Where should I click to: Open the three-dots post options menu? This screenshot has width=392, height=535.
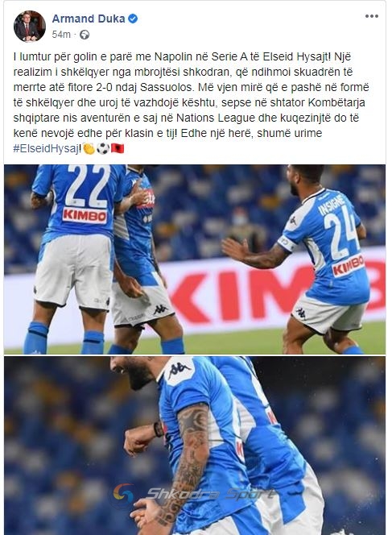point(372,16)
